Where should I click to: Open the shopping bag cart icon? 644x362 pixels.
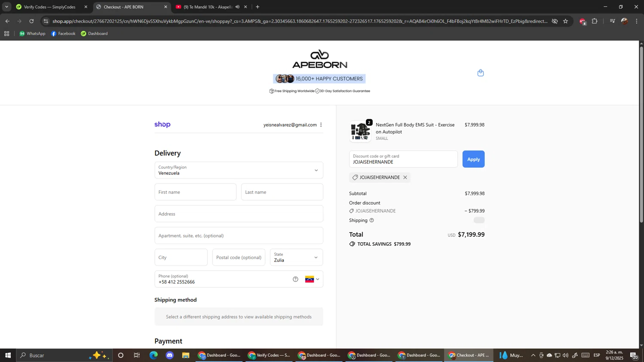480,73
